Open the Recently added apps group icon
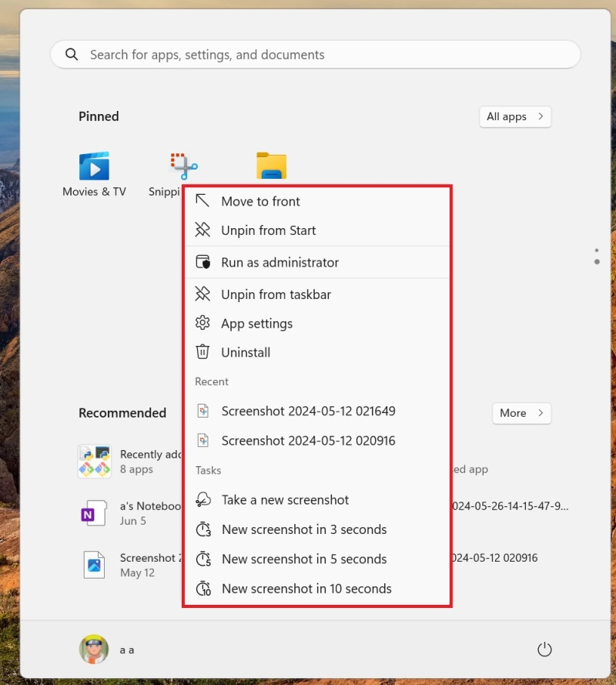The width and height of the screenshot is (616, 685). pyautogui.click(x=94, y=462)
